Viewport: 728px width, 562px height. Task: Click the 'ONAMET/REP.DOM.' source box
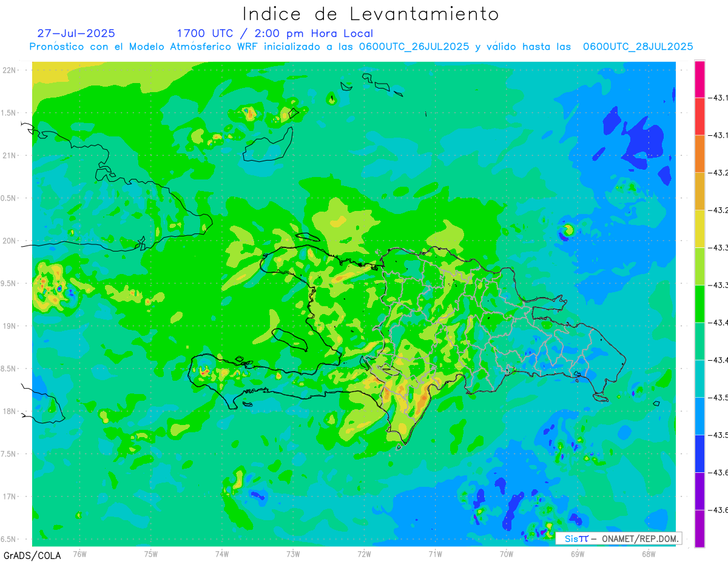tap(618, 538)
